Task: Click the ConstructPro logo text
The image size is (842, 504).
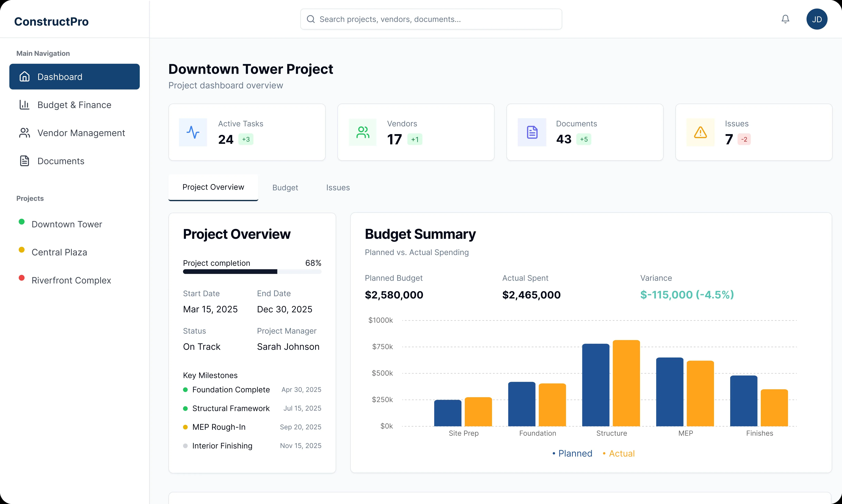Action: click(x=51, y=21)
